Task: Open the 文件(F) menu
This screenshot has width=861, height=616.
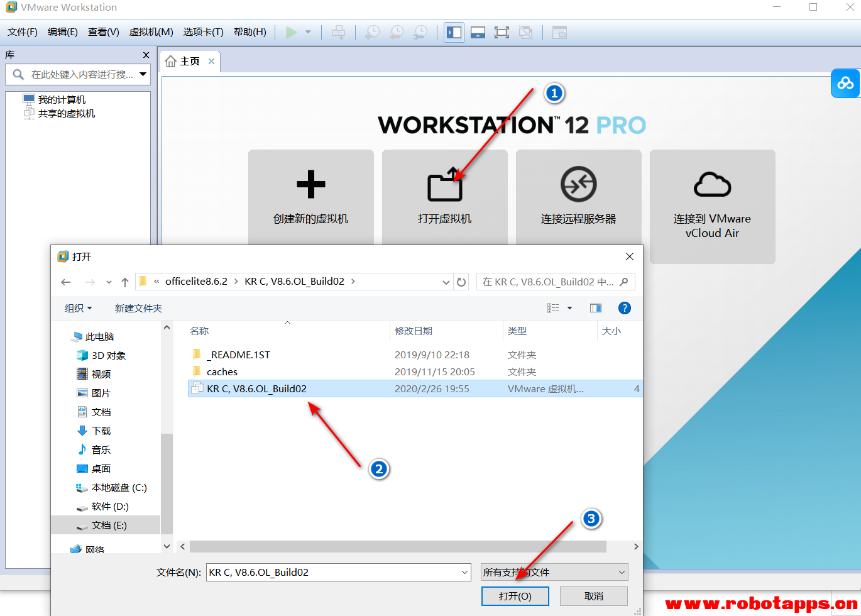Action: [23, 32]
